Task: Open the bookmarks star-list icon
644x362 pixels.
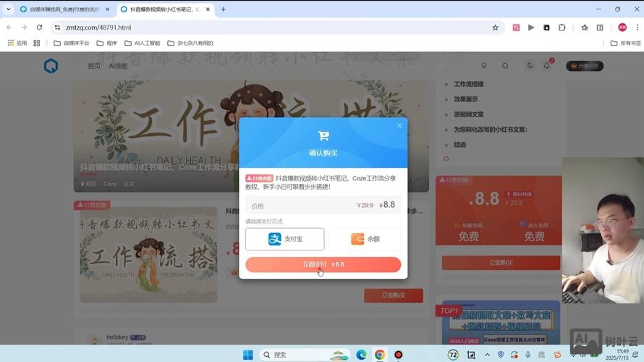Action: 585,28
